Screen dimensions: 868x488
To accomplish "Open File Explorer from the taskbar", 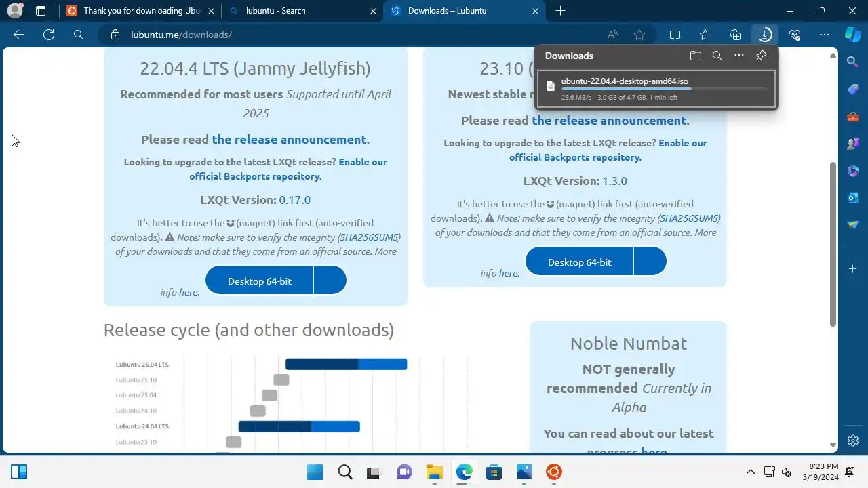I will (x=434, y=472).
